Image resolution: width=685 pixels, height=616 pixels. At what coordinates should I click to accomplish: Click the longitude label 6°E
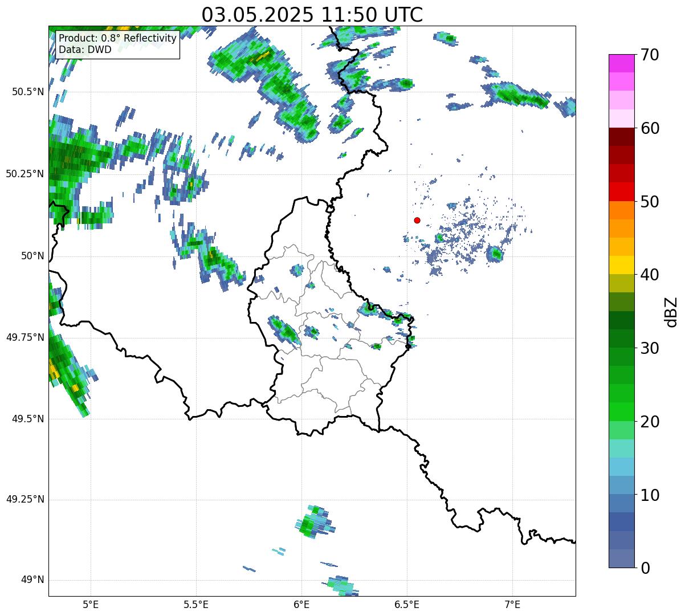point(301,604)
